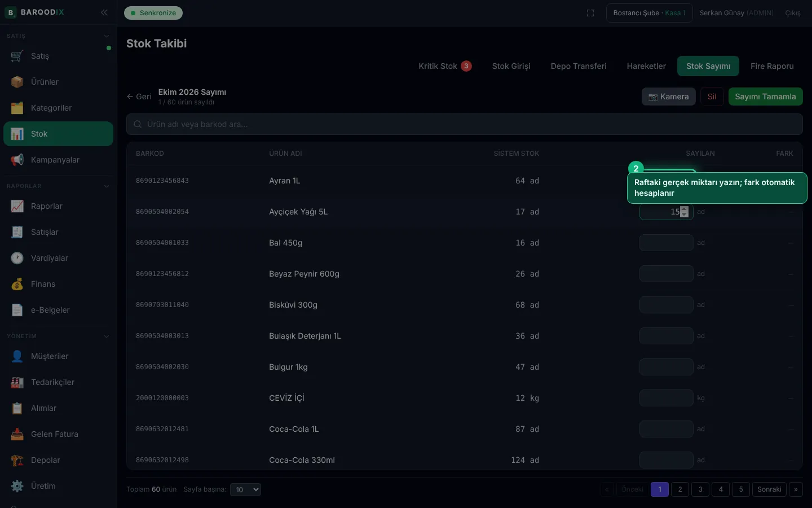Click the counted quantity field for Bulgur 1kg
Screen dimensions: 812x508
coord(667,367)
